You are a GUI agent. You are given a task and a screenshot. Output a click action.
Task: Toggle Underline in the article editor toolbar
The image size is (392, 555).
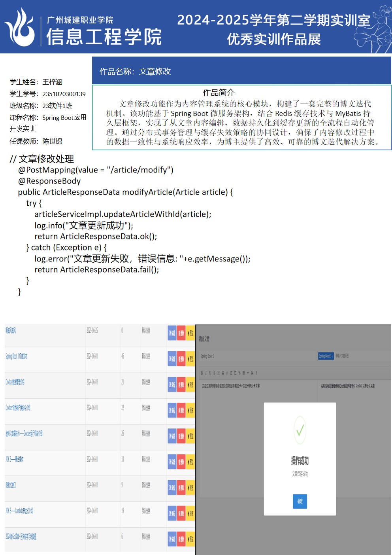(x=210, y=373)
